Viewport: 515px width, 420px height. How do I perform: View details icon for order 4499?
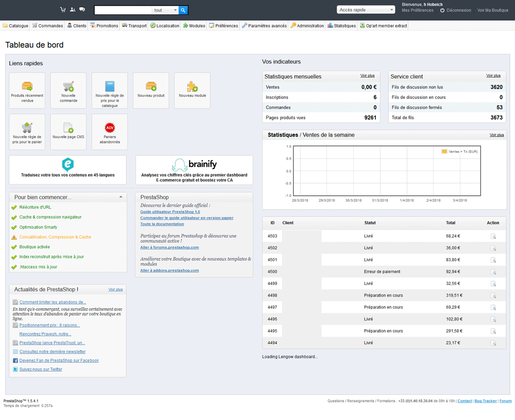coord(493,283)
